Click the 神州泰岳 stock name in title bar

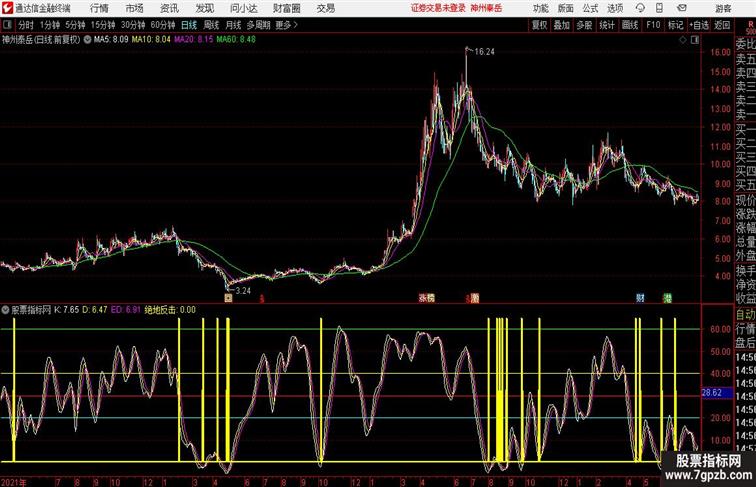pyautogui.click(x=486, y=8)
